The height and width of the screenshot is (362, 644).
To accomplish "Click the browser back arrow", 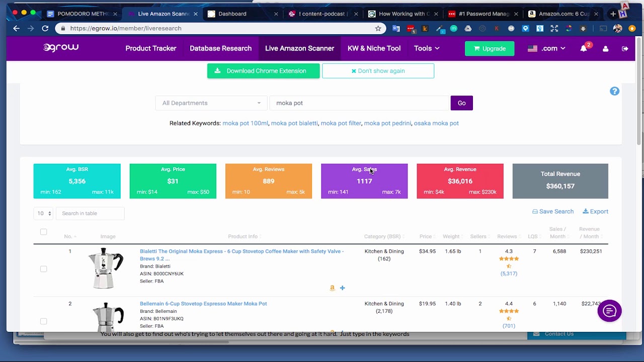I will pyautogui.click(x=16, y=29).
